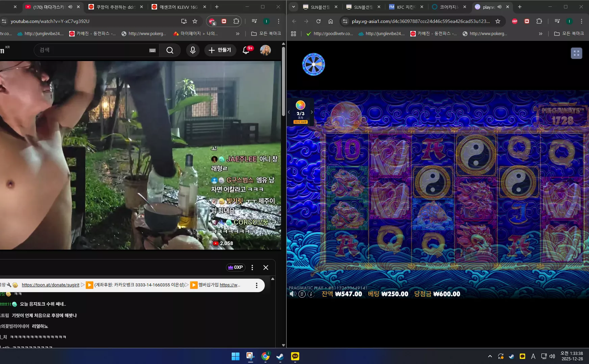Open the blue prize wheel icon
This screenshot has width=589, height=364.
pyautogui.click(x=313, y=64)
